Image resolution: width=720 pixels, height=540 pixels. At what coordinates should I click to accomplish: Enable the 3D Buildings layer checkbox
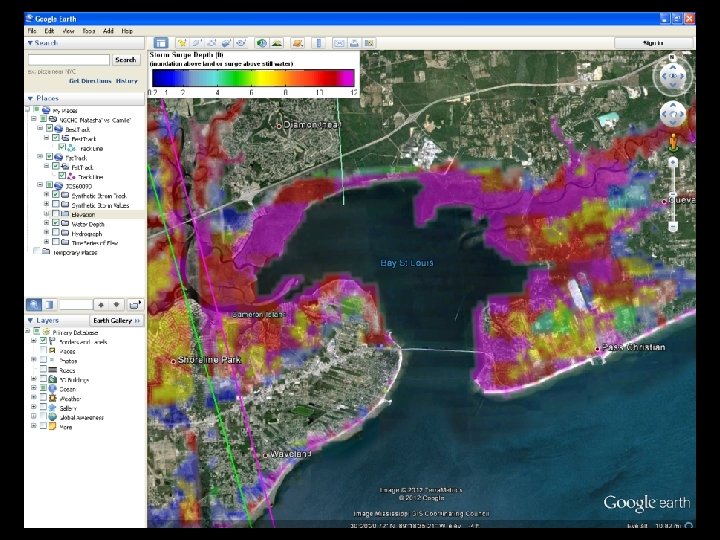click(x=43, y=379)
